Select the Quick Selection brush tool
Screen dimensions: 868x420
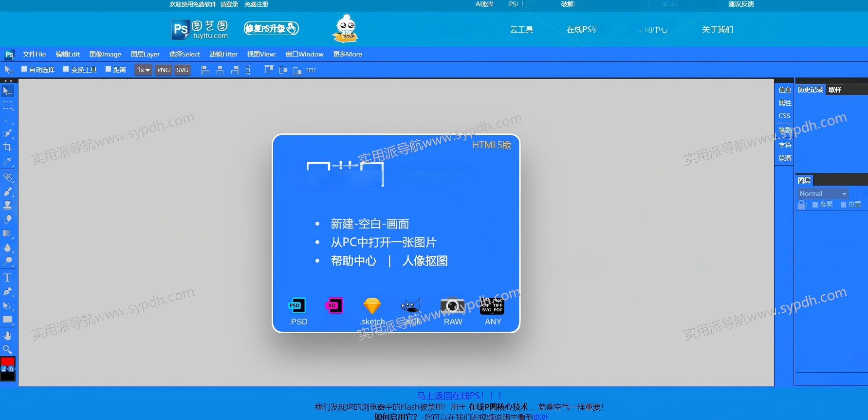(7, 133)
